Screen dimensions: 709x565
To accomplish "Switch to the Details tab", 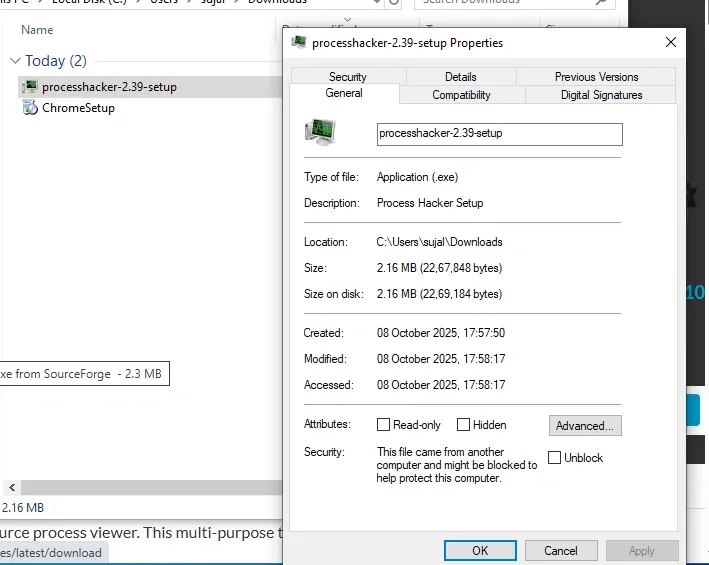I will (461, 76).
